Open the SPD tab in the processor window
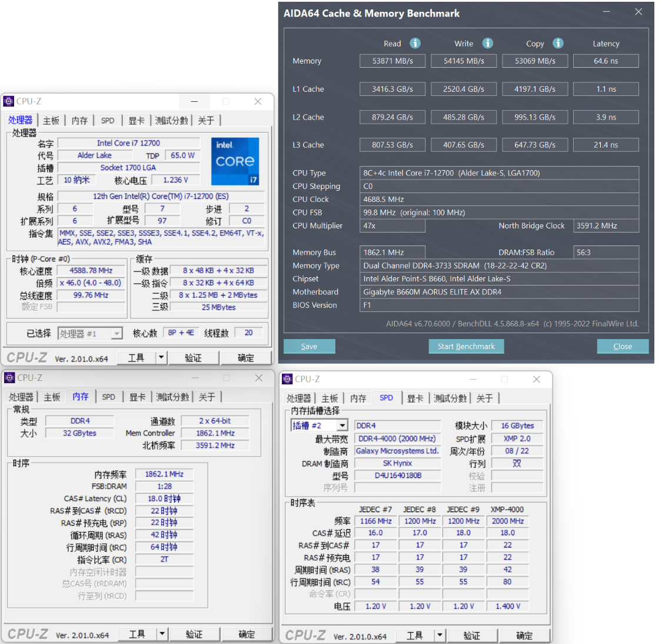Screen dimensions: 662x644 (x=108, y=121)
